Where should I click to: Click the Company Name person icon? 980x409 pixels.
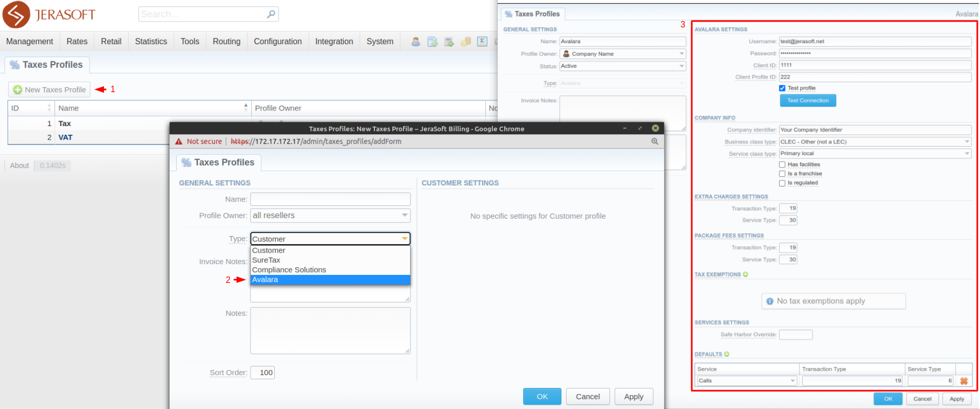(566, 54)
